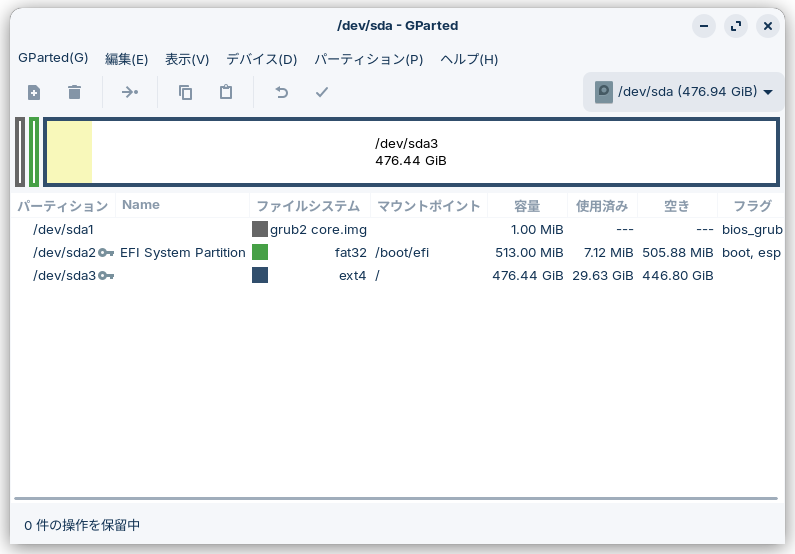The image size is (795, 554).
Task: Click the 7.12 MiB used value
Action: (608, 252)
